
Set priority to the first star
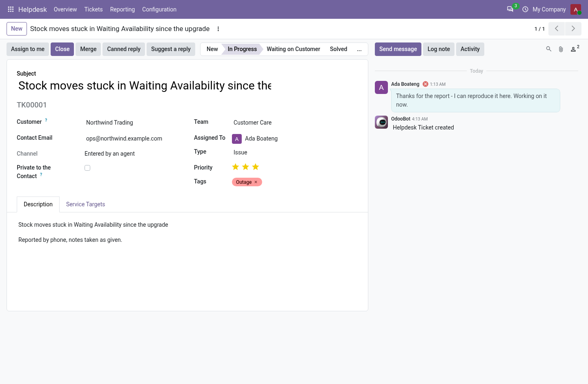pyautogui.click(x=236, y=167)
